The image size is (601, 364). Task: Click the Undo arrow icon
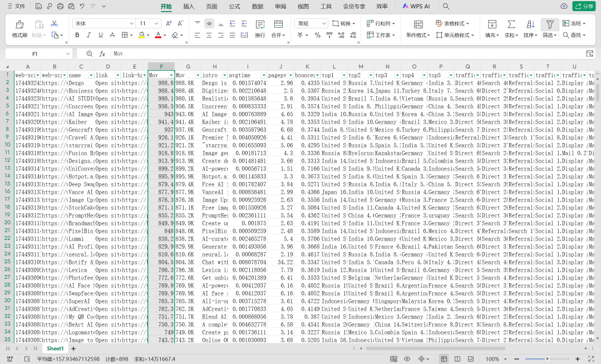[x=82, y=6]
